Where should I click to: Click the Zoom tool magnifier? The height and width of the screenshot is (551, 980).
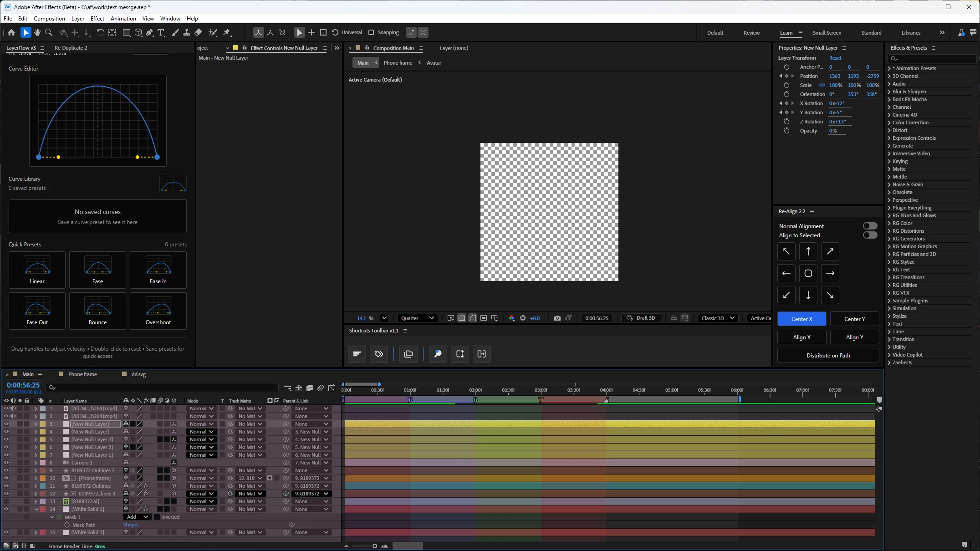coord(49,32)
